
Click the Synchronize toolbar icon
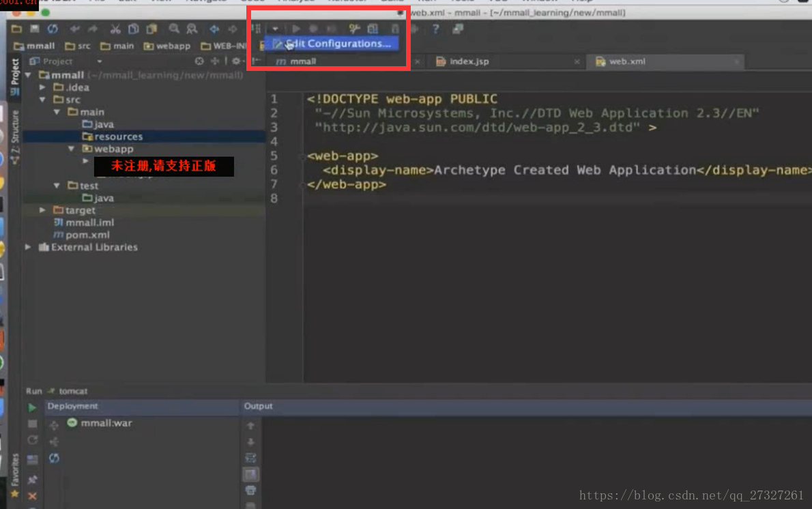[x=53, y=29]
